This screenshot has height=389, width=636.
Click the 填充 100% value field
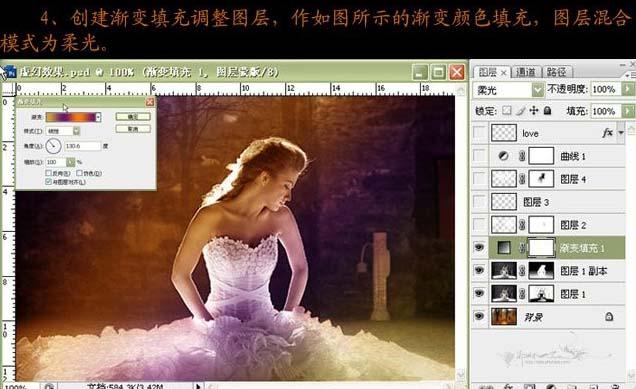tap(606, 111)
